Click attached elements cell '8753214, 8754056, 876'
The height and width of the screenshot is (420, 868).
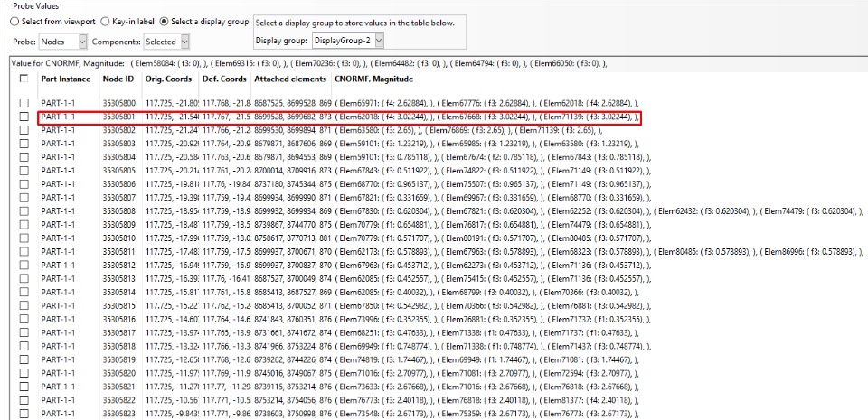(x=293, y=400)
